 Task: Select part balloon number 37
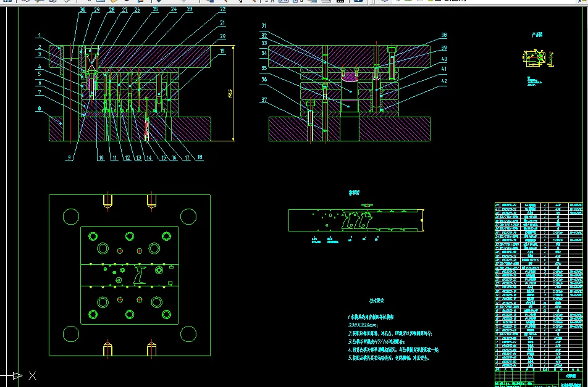point(264,100)
